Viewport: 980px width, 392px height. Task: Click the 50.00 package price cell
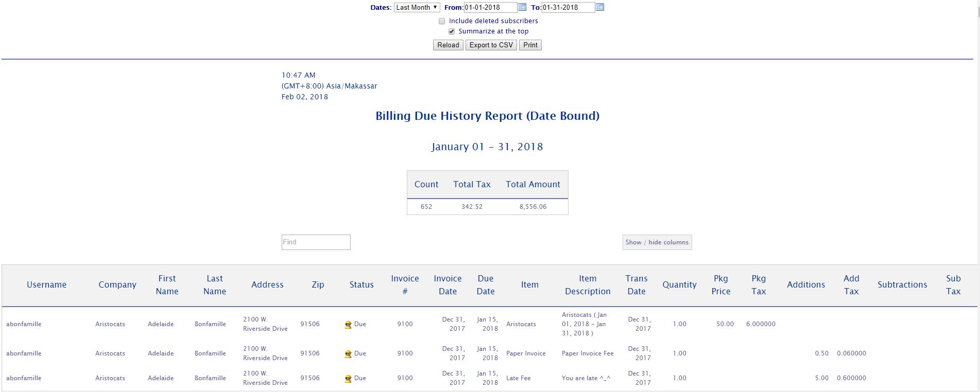(x=725, y=324)
